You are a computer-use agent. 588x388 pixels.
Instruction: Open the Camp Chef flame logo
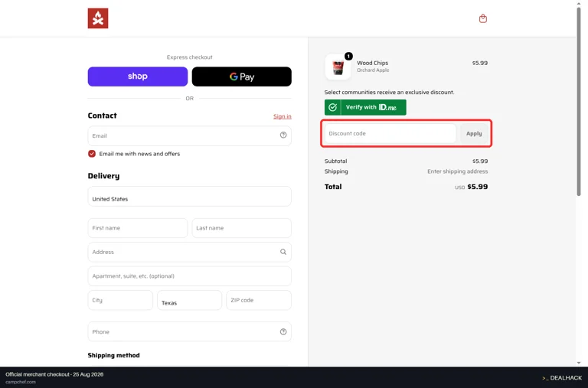(98, 18)
